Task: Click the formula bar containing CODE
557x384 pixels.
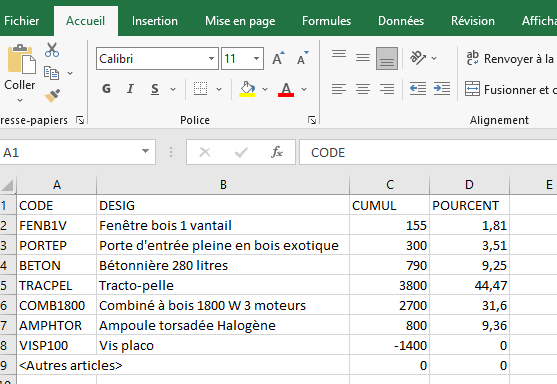Action: point(428,152)
